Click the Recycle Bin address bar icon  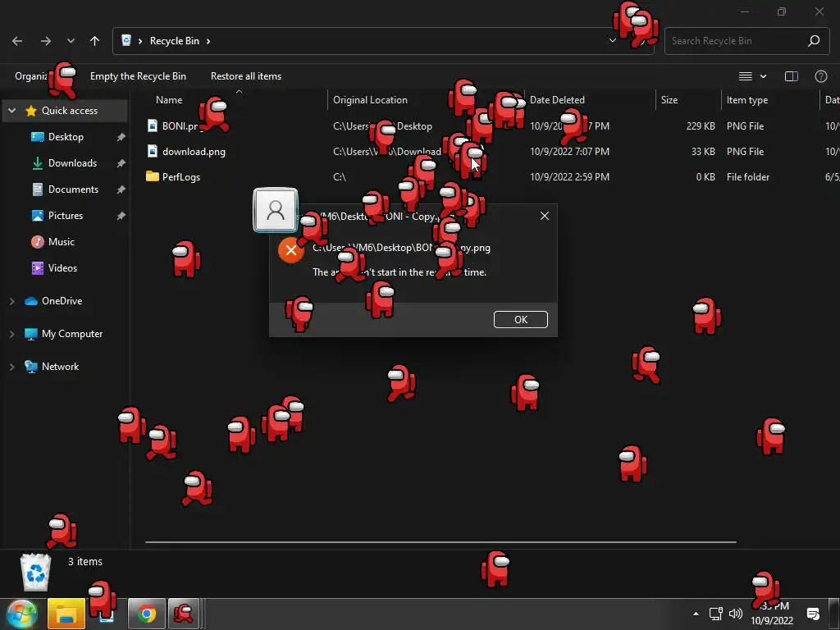click(x=126, y=40)
